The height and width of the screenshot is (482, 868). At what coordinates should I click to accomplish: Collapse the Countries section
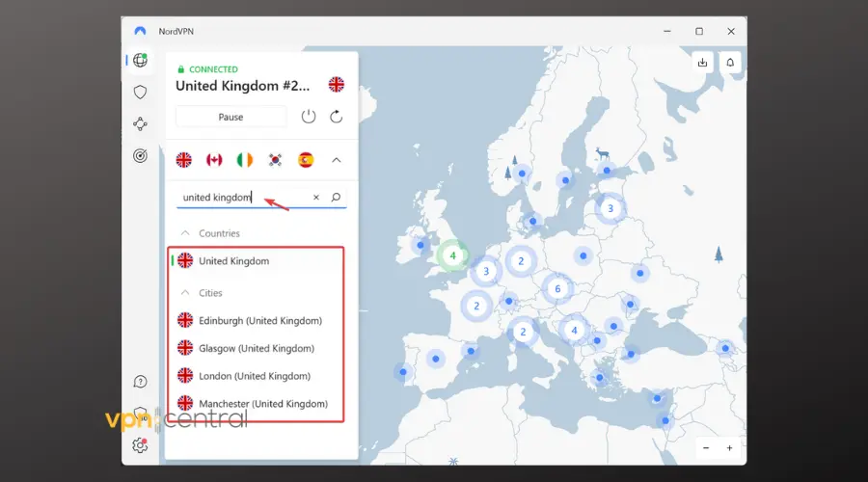pos(185,233)
